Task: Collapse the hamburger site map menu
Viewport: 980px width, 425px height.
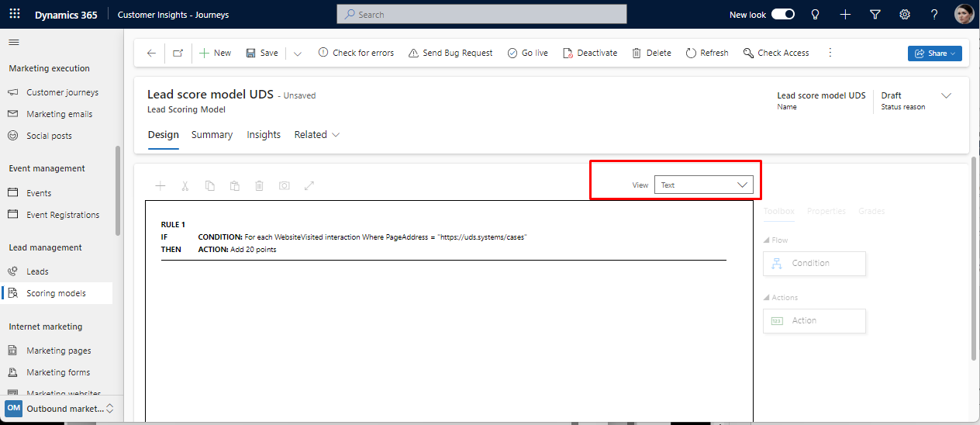Action: (x=14, y=43)
